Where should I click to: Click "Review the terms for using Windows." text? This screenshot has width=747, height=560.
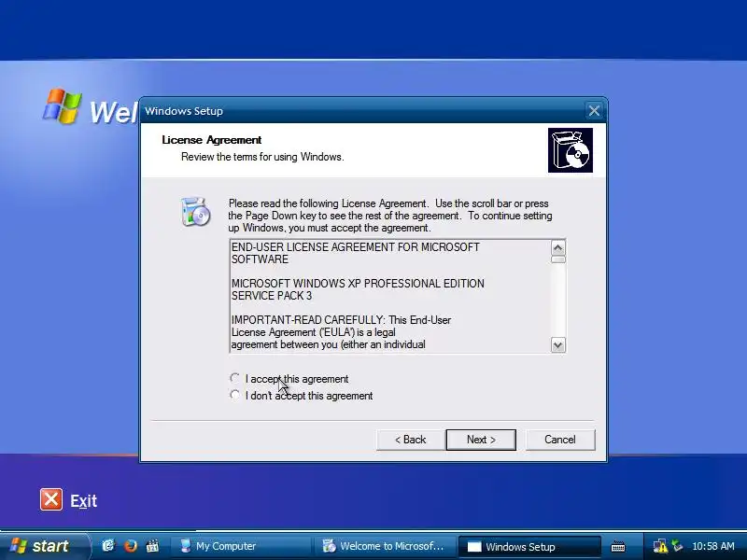262,157
